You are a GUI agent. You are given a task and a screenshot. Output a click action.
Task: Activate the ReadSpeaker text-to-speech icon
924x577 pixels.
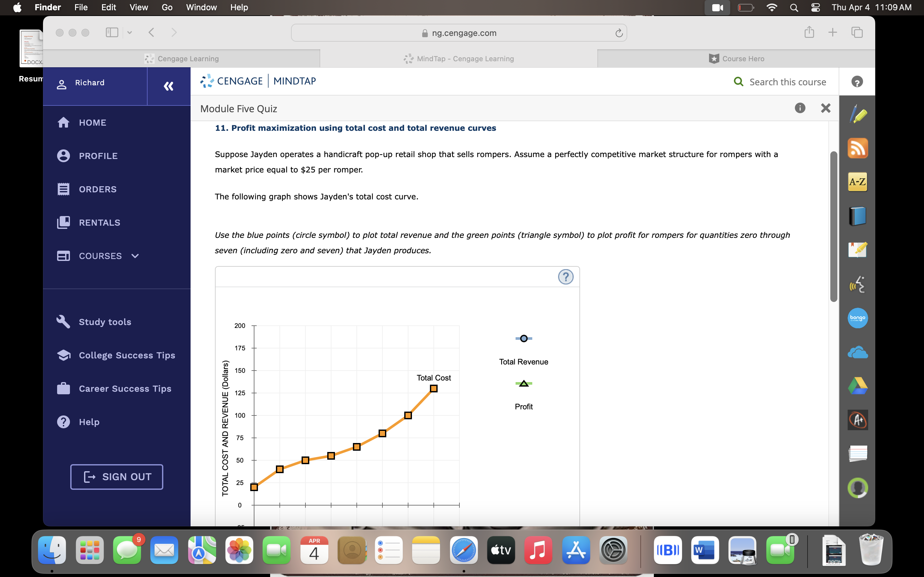click(858, 284)
